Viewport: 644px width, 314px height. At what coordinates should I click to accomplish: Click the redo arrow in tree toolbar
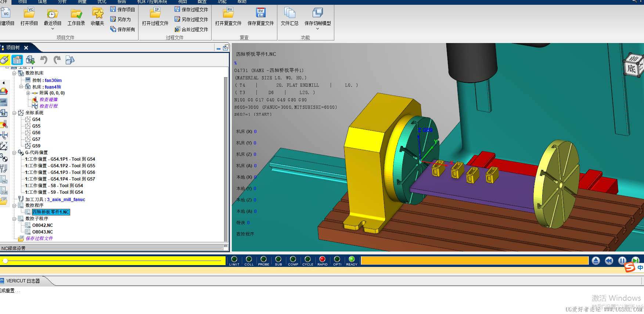[57, 60]
